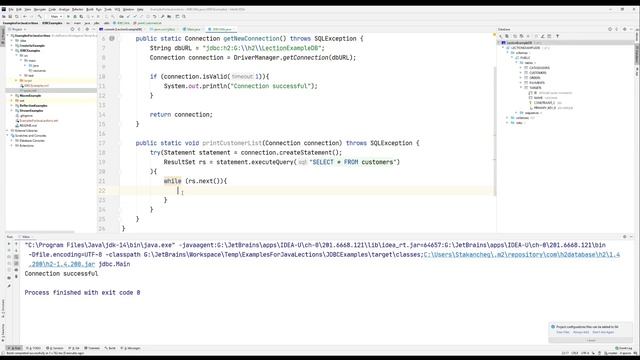
Task: Open the Main run configuration dropdown
Action: click(56, 17)
